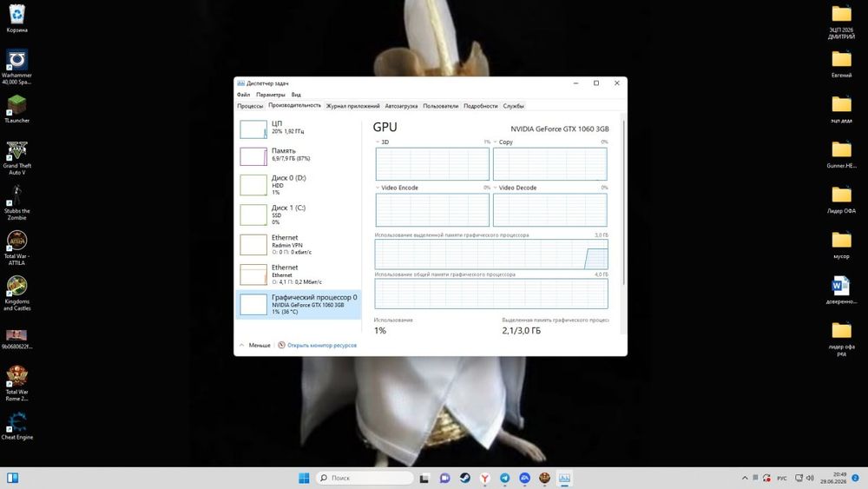Select Grand Theft Auto V shortcut
868x489 pixels.
click(x=16, y=158)
